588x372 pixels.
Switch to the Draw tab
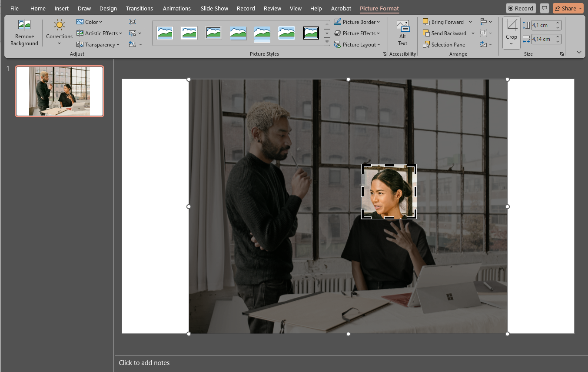coord(84,8)
